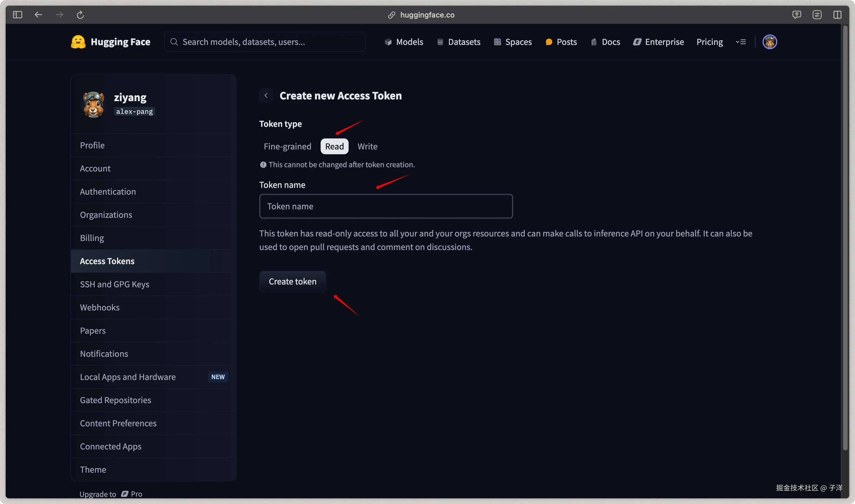Reload the page with refresh icon
The width and height of the screenshot is (855, 504).
click(80, 15)
